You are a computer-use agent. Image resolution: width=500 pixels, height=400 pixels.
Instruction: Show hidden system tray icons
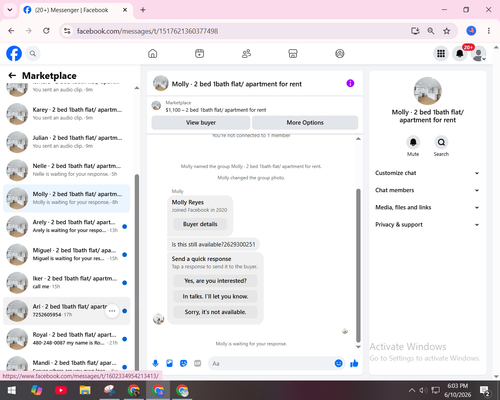(x=412, y=390)
